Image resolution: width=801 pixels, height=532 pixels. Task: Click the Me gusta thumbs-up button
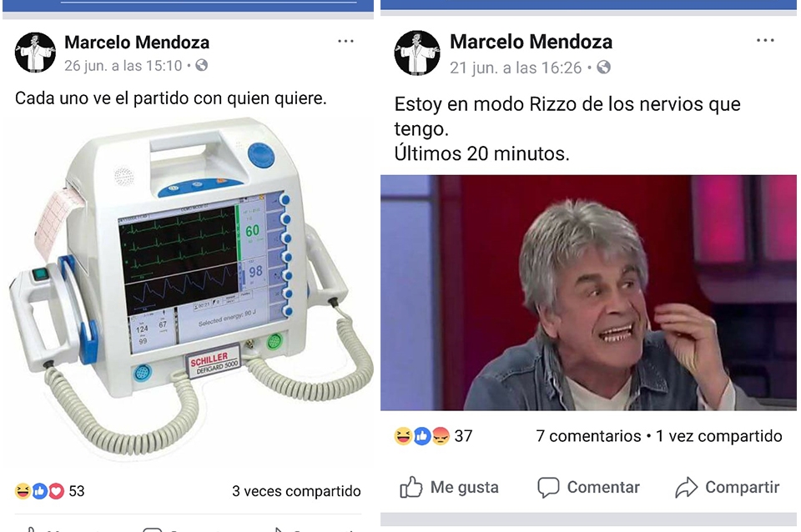(449, 487)
